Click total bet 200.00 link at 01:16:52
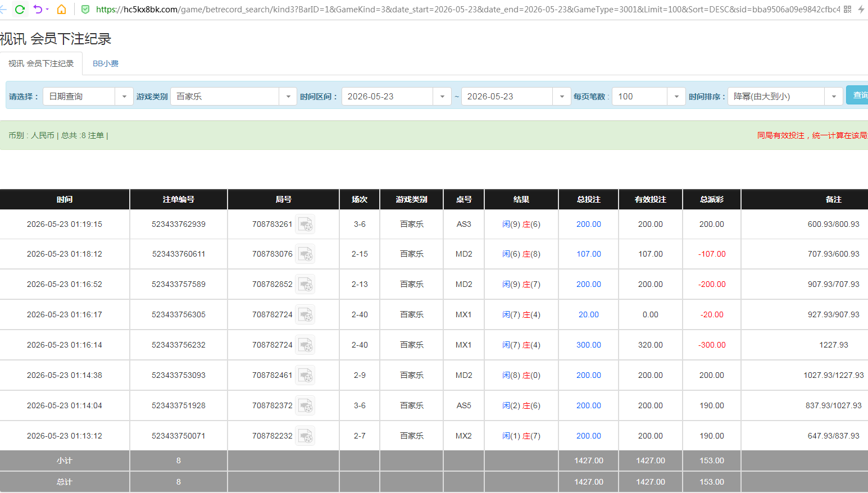This screenshot has height=493, width=868. (588, 285)
